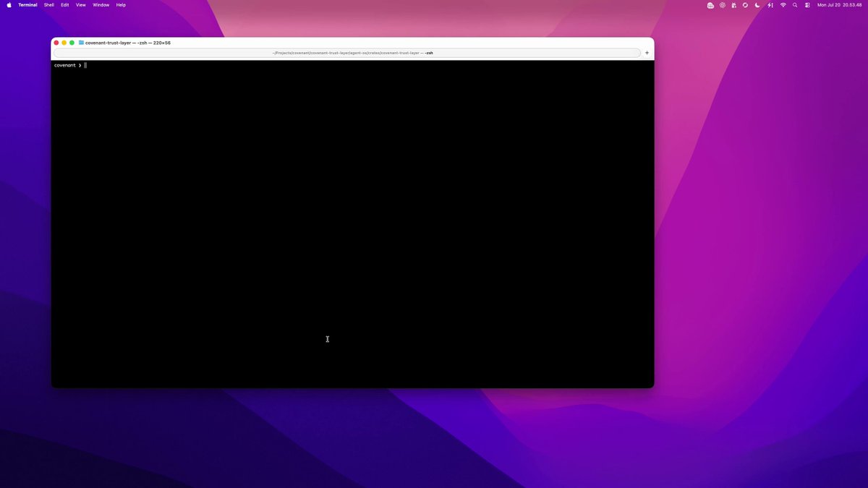This screenshot has width=868, height=488.
Task: Open the View menu
Action: [81, 5]
